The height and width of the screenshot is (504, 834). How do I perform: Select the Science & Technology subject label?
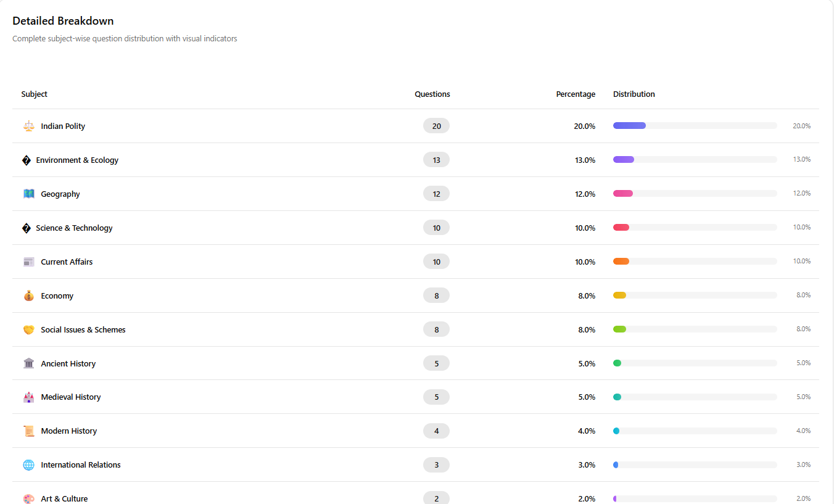pos(74,228)
